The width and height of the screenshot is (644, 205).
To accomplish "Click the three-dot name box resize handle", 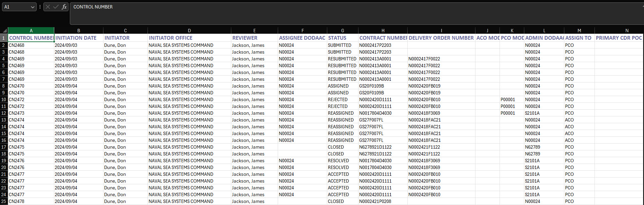I will [x=40, y=7].
